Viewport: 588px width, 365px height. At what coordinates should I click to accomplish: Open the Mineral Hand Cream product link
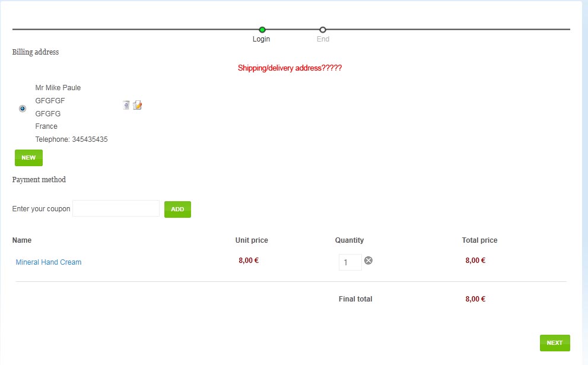[x=49, y=262]
